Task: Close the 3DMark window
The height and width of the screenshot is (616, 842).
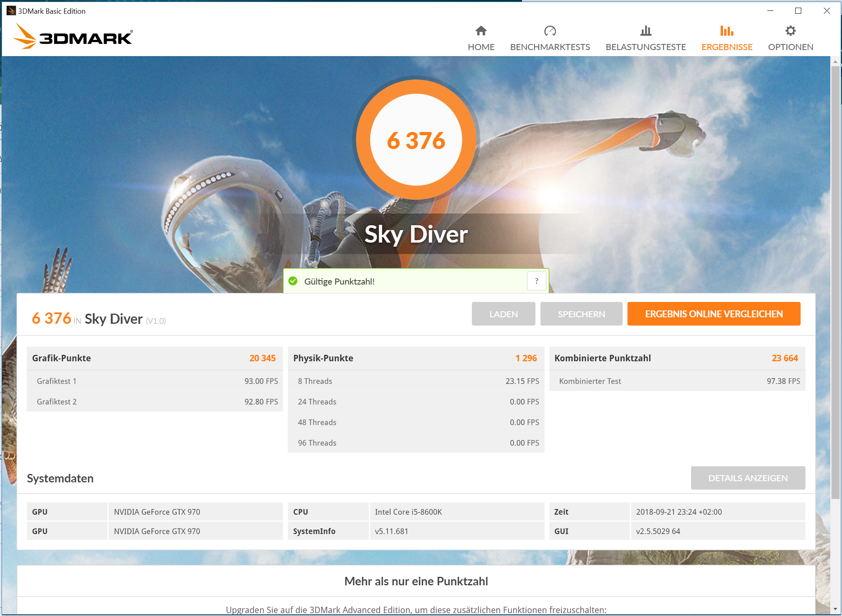Action: [826, 11]
